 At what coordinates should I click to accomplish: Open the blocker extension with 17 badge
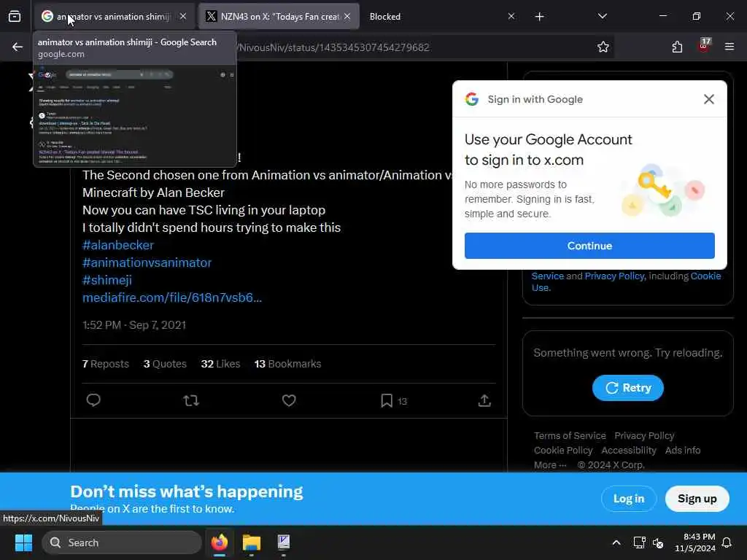coord(704,46)
